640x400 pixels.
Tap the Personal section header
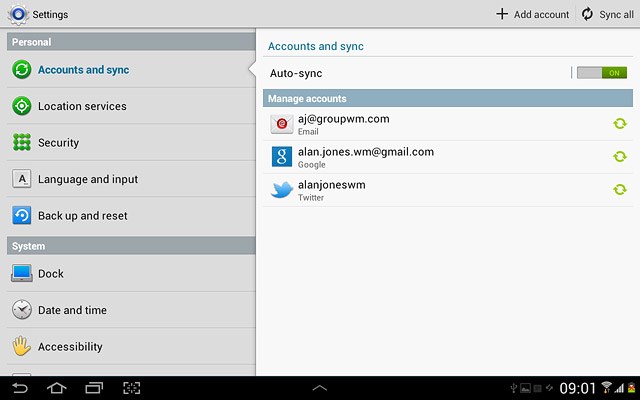131,42
